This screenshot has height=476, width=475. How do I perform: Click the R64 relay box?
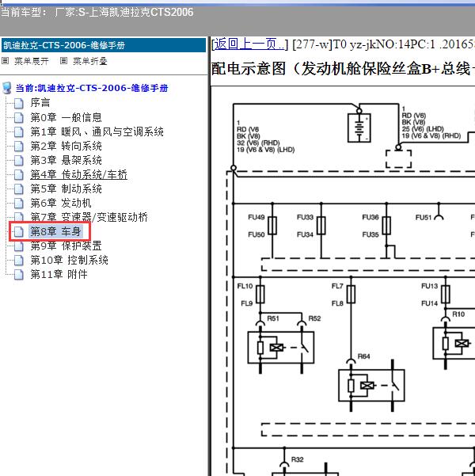[x=371, y=385]
